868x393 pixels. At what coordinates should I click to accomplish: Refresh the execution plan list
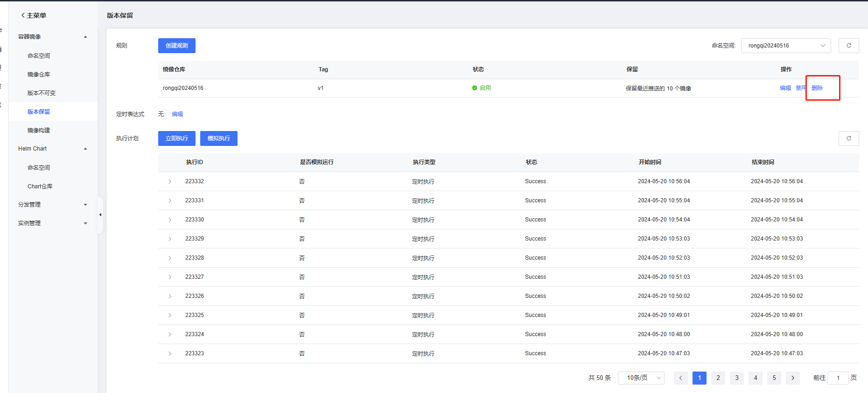point(848,138)
